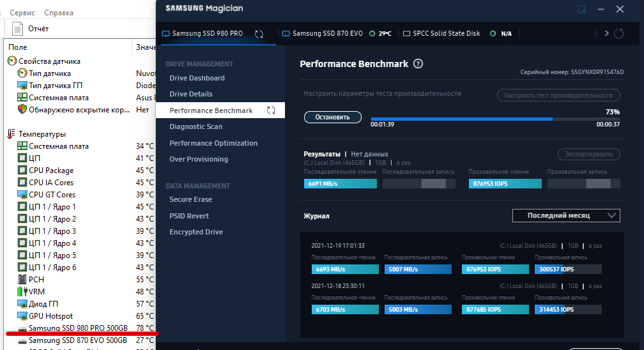Click the 877685 IOPS random read journal bar

(x=495, y=309)
